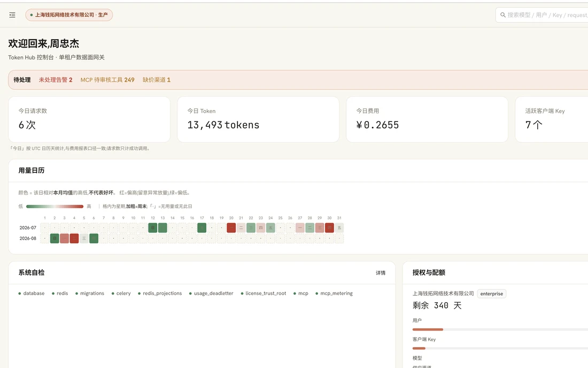Select the 2026-07 day 29 calendar cell
Image resolution: width=588 pixels, height=368 pixels.
(x=320, y=228)
